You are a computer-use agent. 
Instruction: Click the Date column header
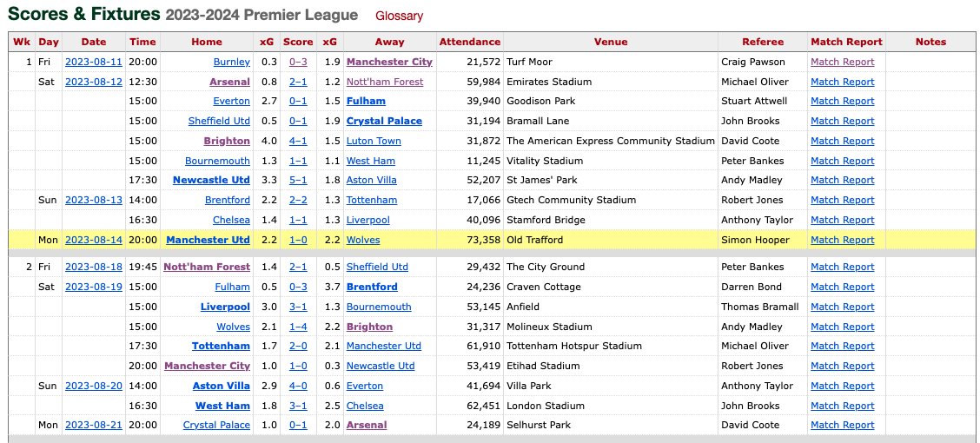(x=94, y=42)
